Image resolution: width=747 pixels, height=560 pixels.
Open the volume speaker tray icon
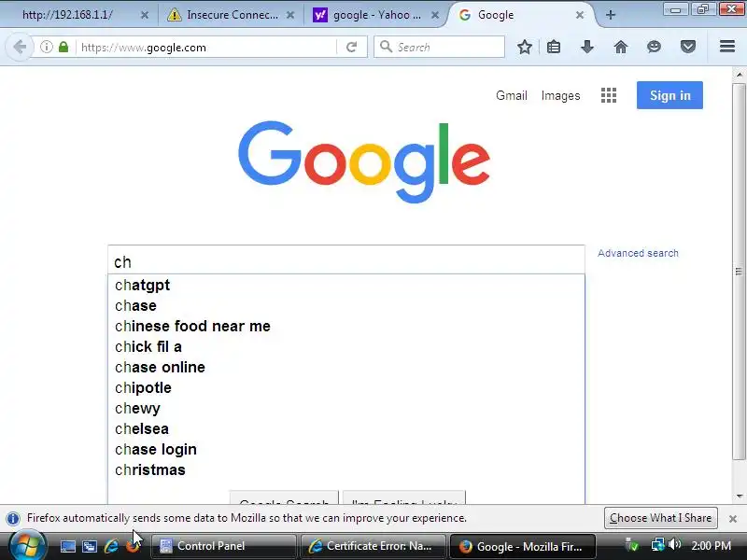tap(674, 545)
